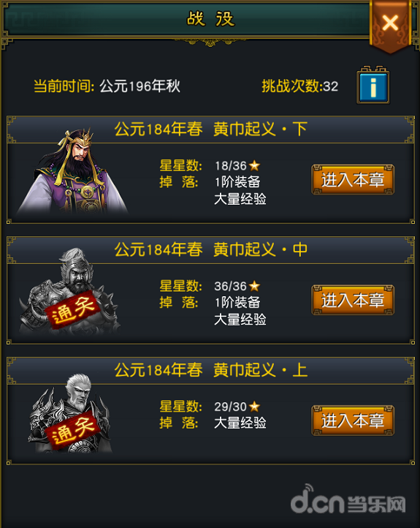Screen dimensions: 420x528
Task: Enter chapter 黄巾起义·下
Action: click(x=353, y=180)
